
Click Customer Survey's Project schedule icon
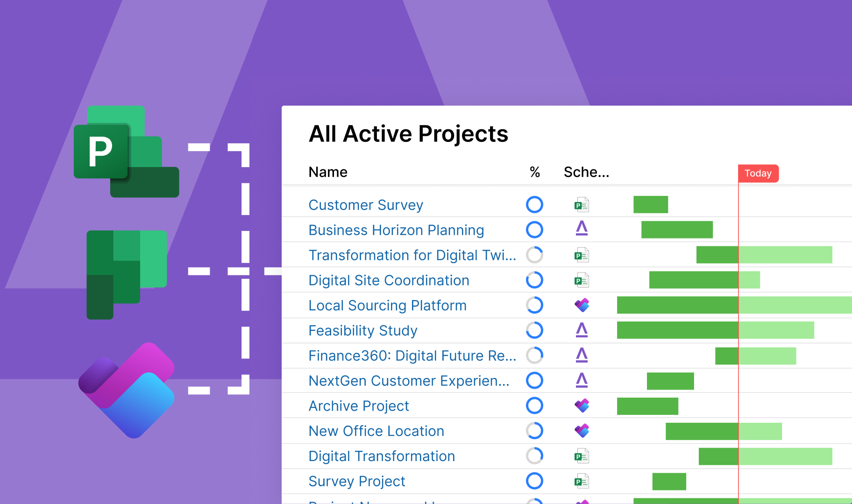(582, 205)
